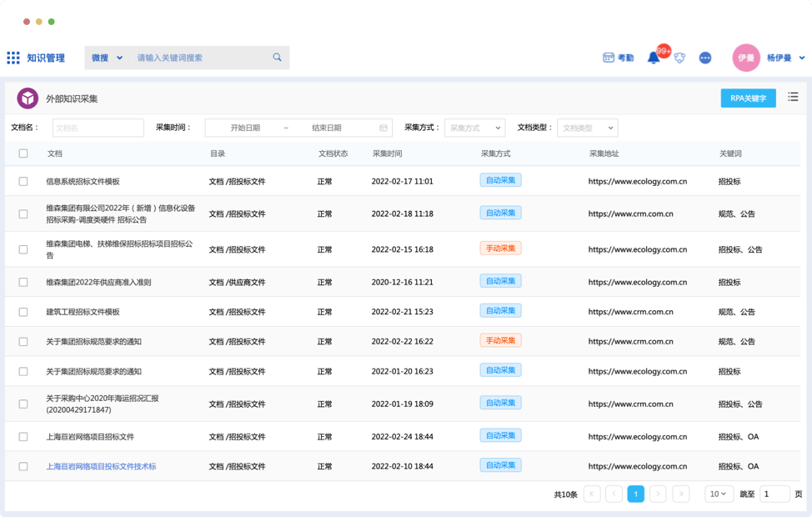
Task: Open calendar icon in date range field
Action: [383, 128]
